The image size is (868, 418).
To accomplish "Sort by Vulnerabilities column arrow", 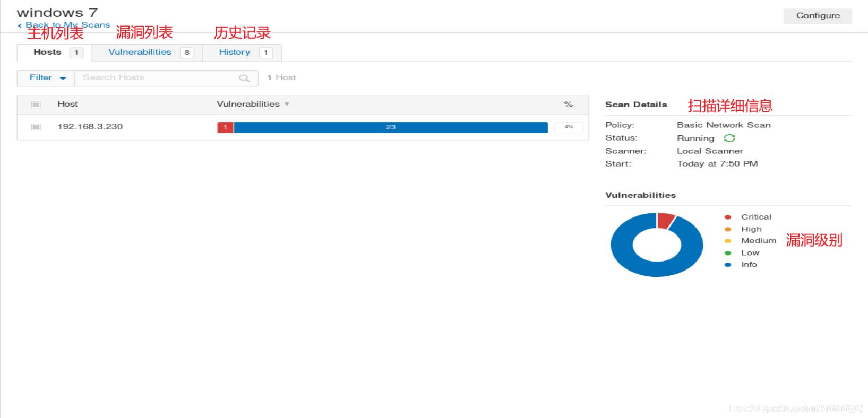I will pyautogui.click(x=287, y=104).
